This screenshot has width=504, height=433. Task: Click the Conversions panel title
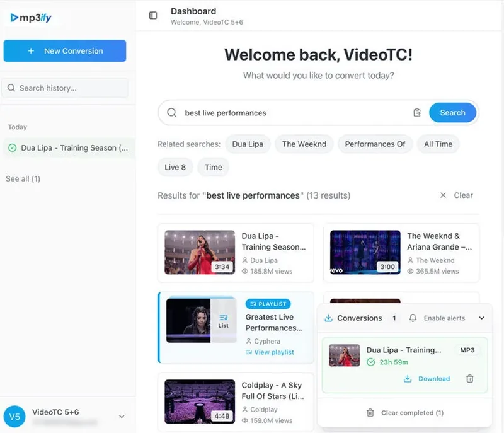coord(359,318)
